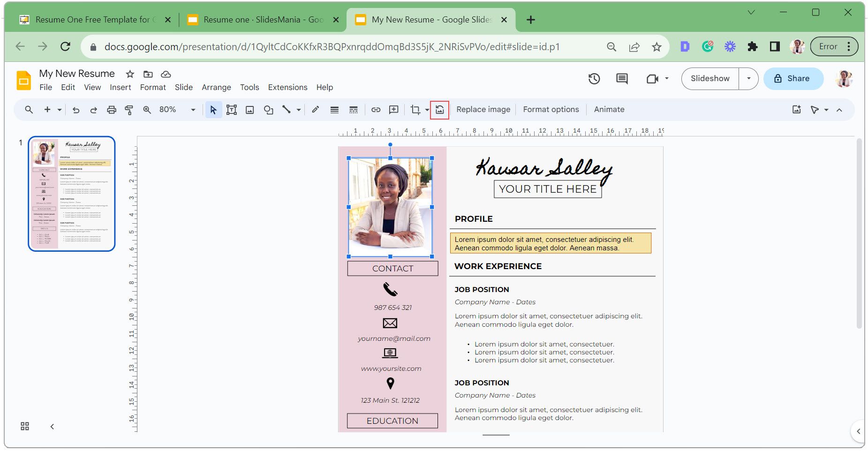
Task: Open the new slide layout dropdown arrow
Action: [60, 110]
